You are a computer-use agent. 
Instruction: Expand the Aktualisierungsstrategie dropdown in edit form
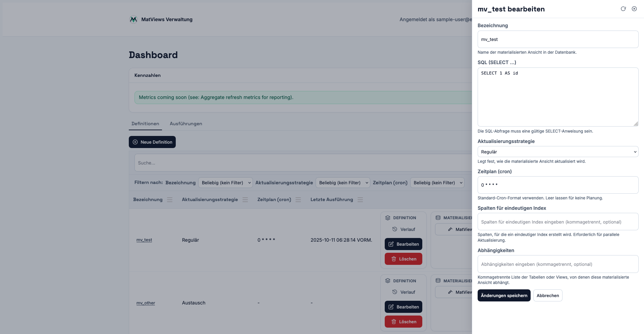(558, 152)
